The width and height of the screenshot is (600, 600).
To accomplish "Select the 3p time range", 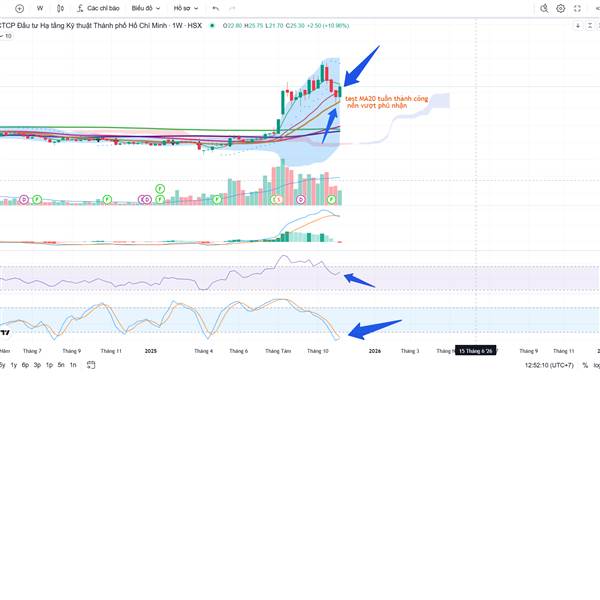I will 37,365.
